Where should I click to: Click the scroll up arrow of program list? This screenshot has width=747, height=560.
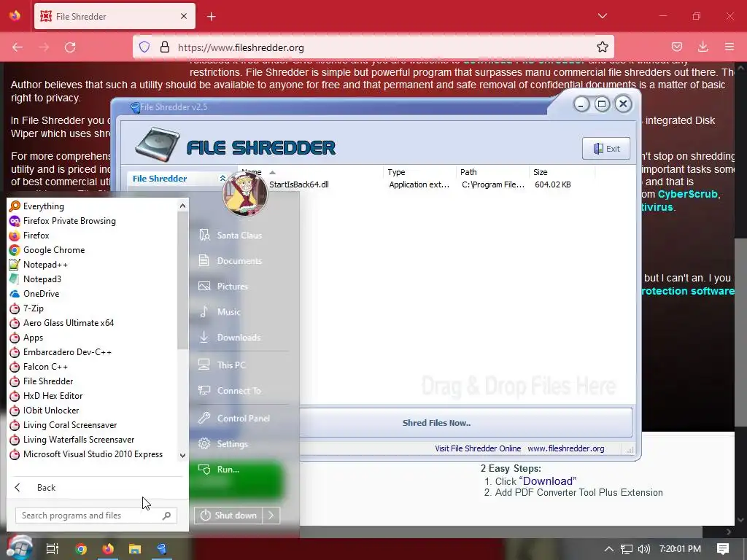[x=182, y=206]
